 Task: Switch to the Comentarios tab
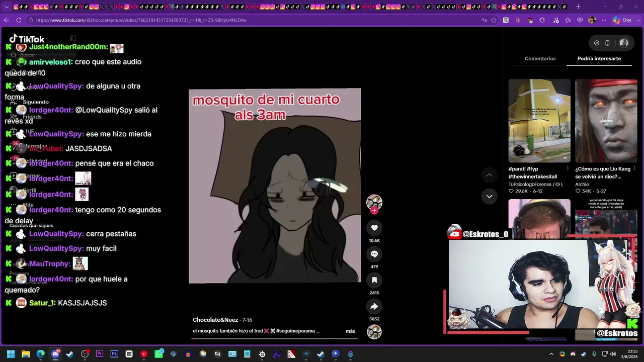pyautogui.click(x=540, y=58)
